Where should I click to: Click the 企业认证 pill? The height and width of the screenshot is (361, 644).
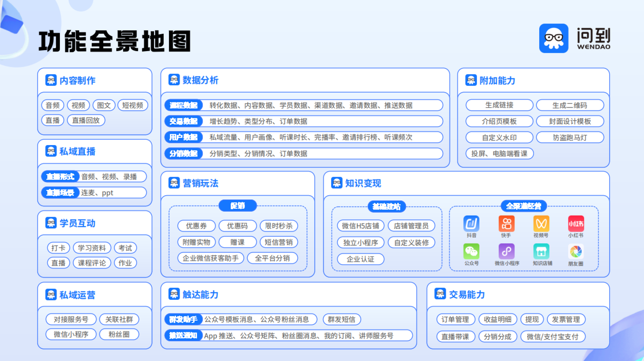(x=360, y=259)
